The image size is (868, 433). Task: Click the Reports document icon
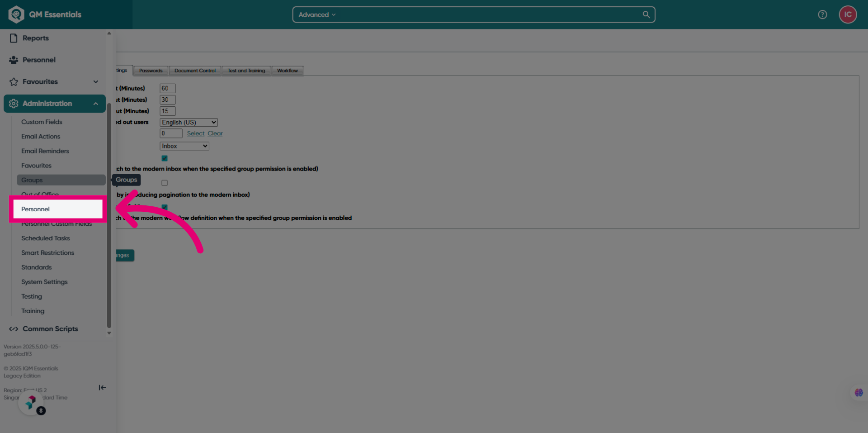click(14, 38)
